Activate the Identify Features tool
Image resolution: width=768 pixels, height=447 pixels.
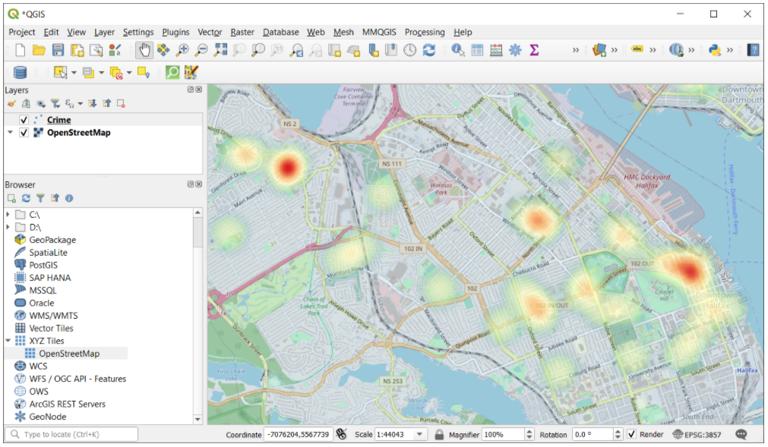click(458, 50)
